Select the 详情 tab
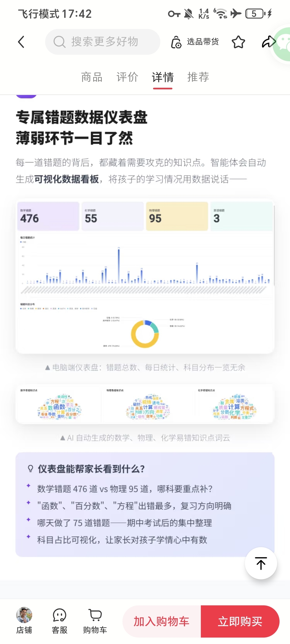 (x=163, y=77)
